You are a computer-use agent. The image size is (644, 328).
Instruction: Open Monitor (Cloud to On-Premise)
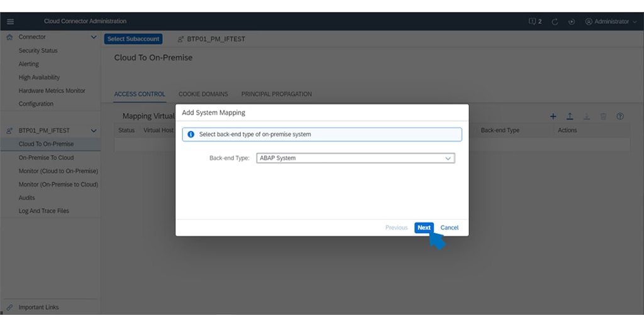58,171
